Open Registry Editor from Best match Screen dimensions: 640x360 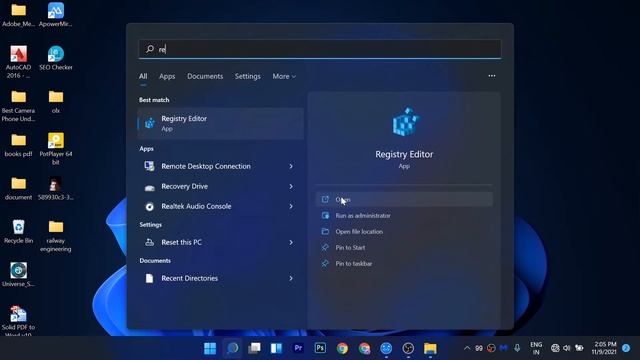pos(220,124)
